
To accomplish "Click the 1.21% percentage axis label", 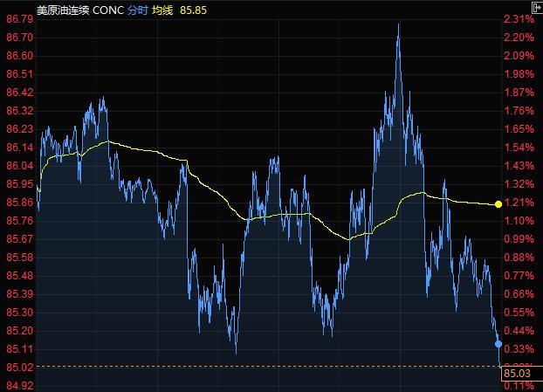I will (x=519, y=203).
